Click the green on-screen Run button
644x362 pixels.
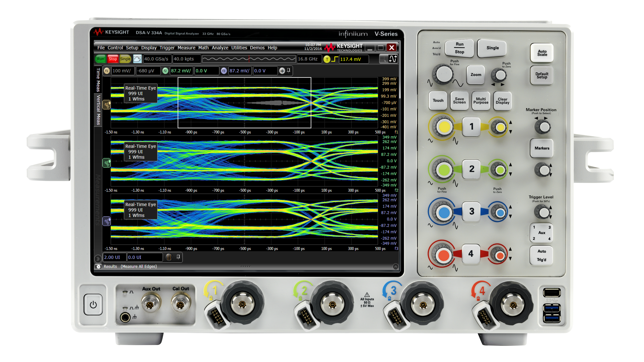click(100, 59)
